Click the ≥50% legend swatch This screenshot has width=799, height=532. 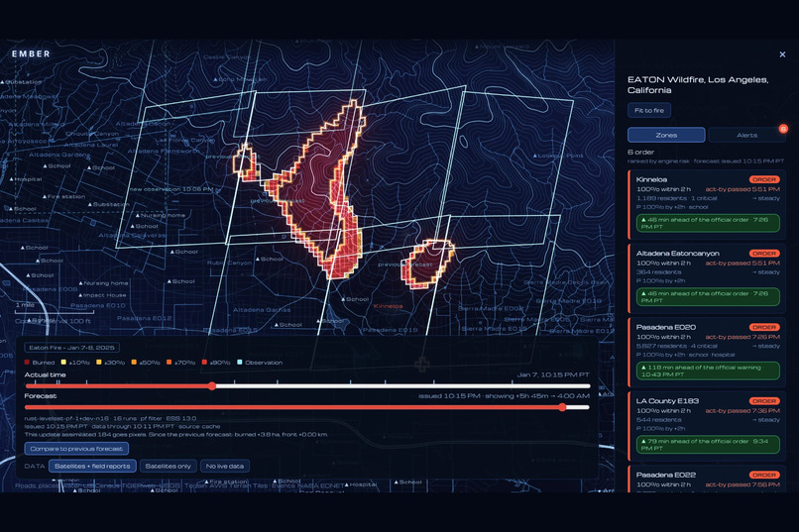coord(134,363)
